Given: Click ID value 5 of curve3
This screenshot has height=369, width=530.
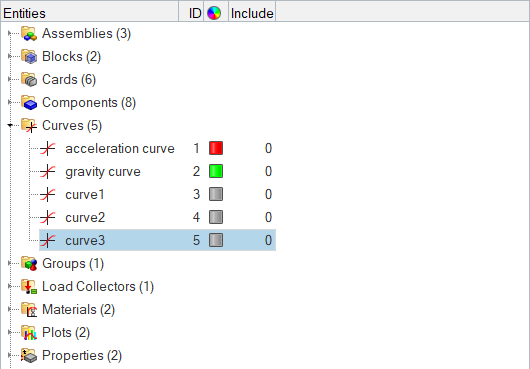Looking at the screenshot, I should [x=196, y=240].
